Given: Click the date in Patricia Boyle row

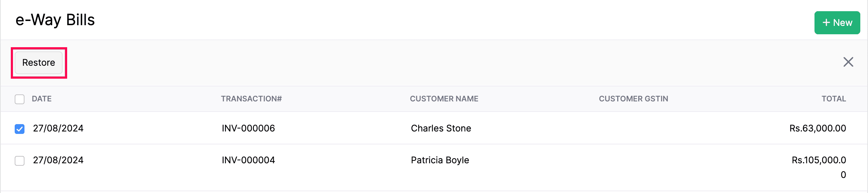Looking at the screenshot, I should tap(58, 160).
